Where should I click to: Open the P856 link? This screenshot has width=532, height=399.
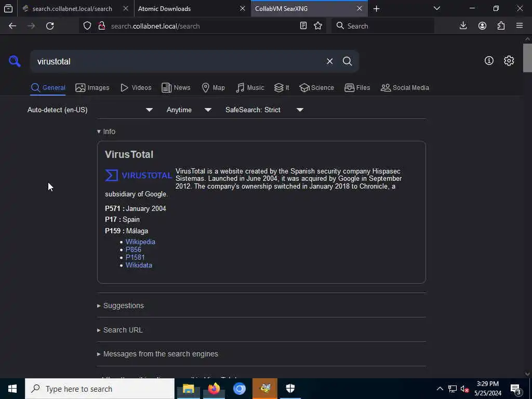coord(134,249)
